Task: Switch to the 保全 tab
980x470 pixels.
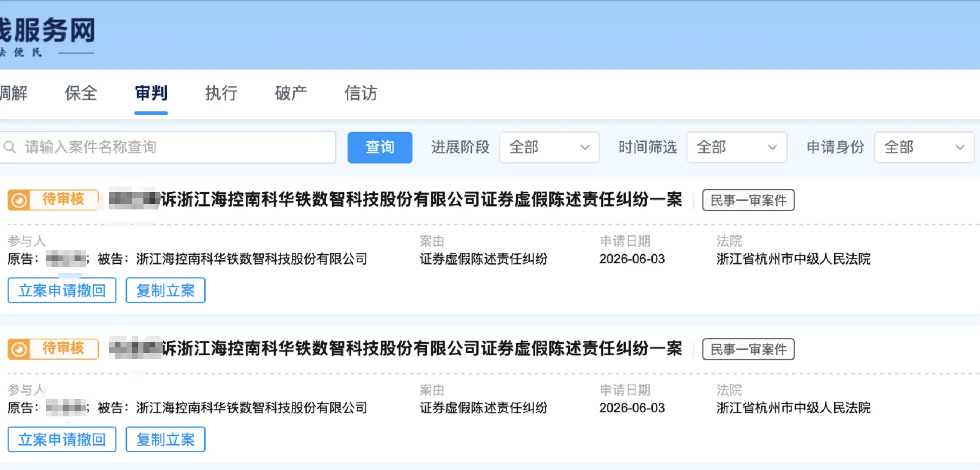Action: point(81,93)
